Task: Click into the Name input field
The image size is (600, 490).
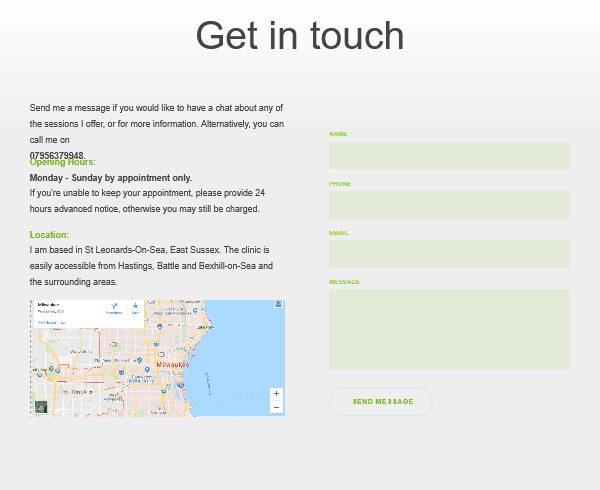Action: coord(449,155)
